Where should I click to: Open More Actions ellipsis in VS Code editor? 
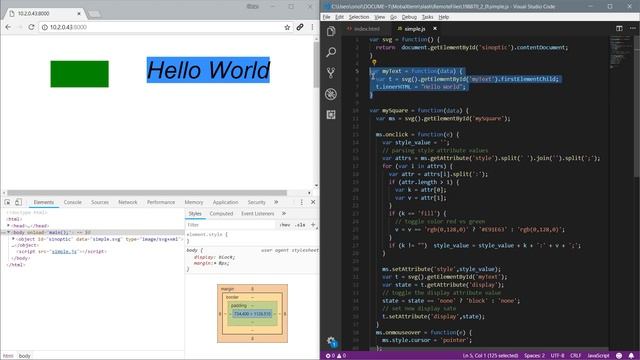pos(632,28)
